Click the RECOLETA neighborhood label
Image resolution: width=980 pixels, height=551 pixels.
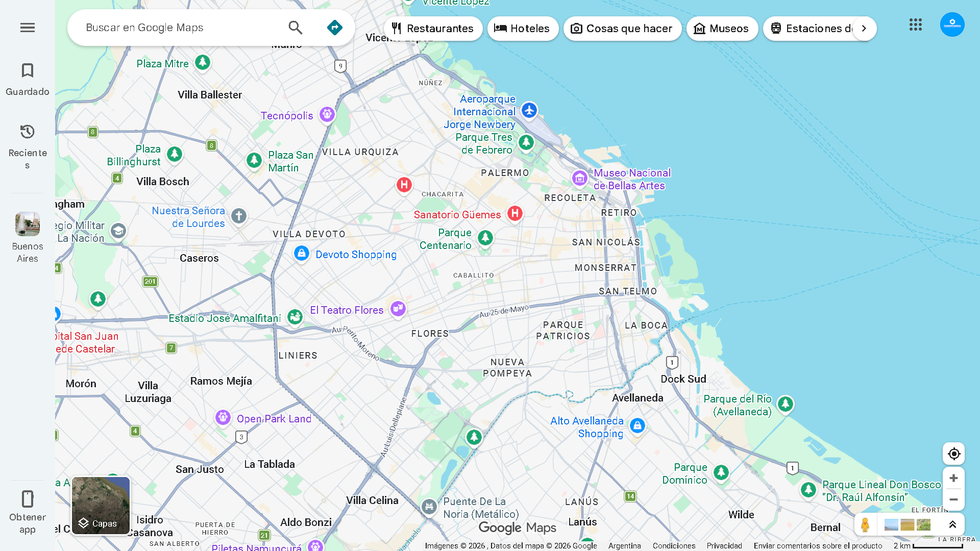coord(570,198)
